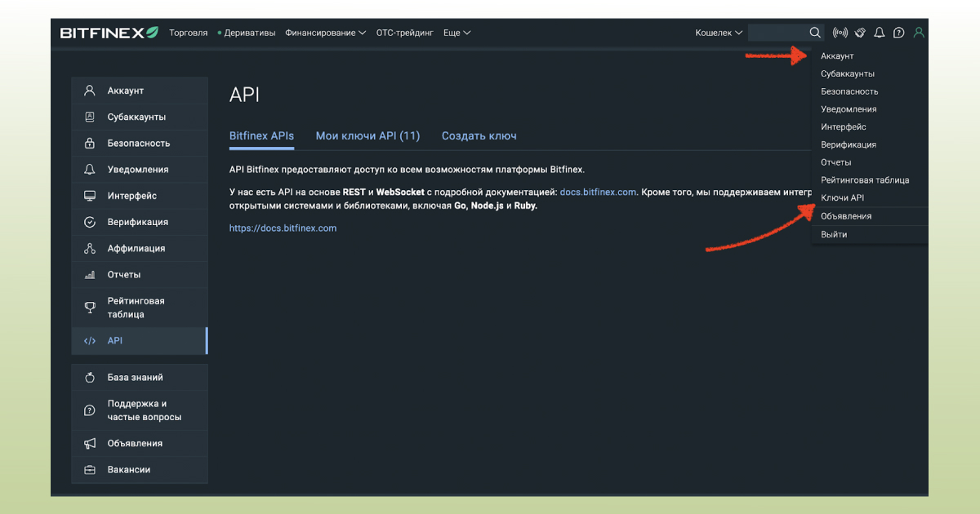Click the live broadcast icon in top bar
This screenshot has width=980, height=514.
coord(840,33)
